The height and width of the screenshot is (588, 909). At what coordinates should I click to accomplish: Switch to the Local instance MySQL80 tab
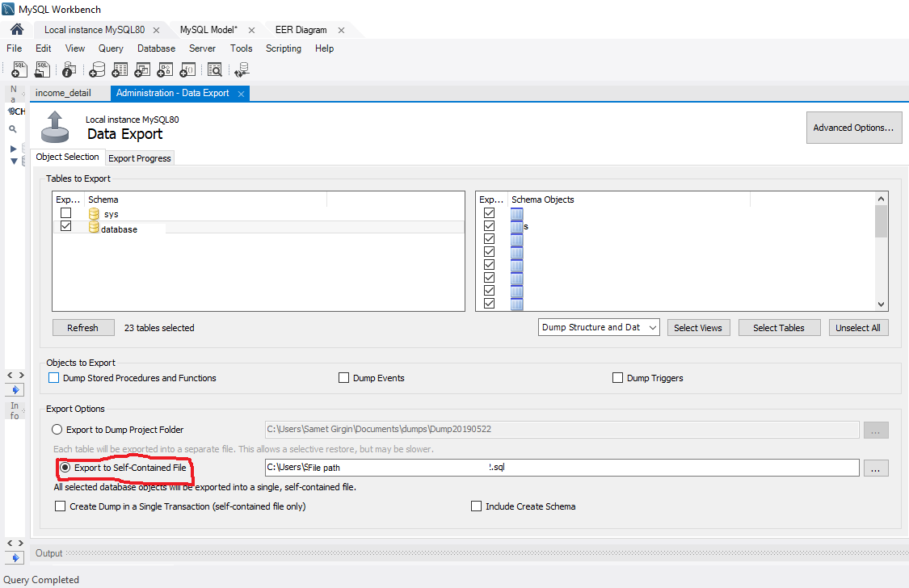click(x=95, y=30)
